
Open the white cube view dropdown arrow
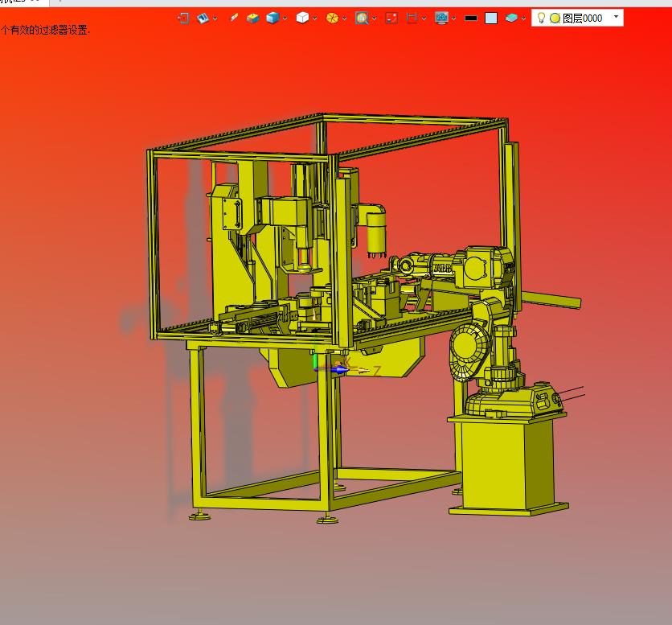(315, 19)
